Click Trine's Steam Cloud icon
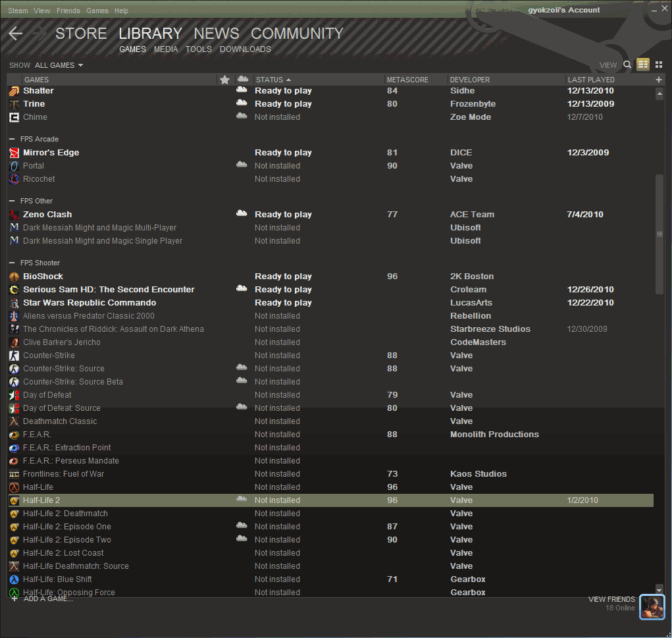Image resolution: width=672 pixels, height=638 pixels. point(242,103)
